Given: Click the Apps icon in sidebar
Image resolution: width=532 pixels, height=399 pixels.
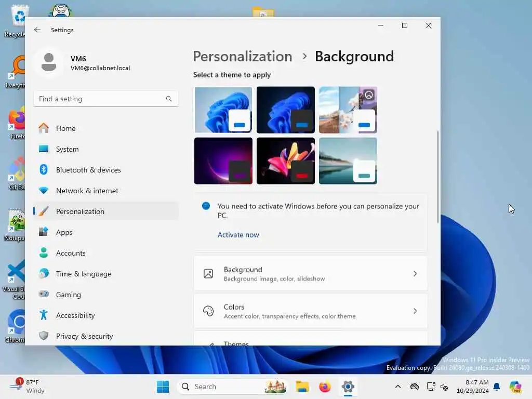Looking at the screenshot, I should [44, 232].
